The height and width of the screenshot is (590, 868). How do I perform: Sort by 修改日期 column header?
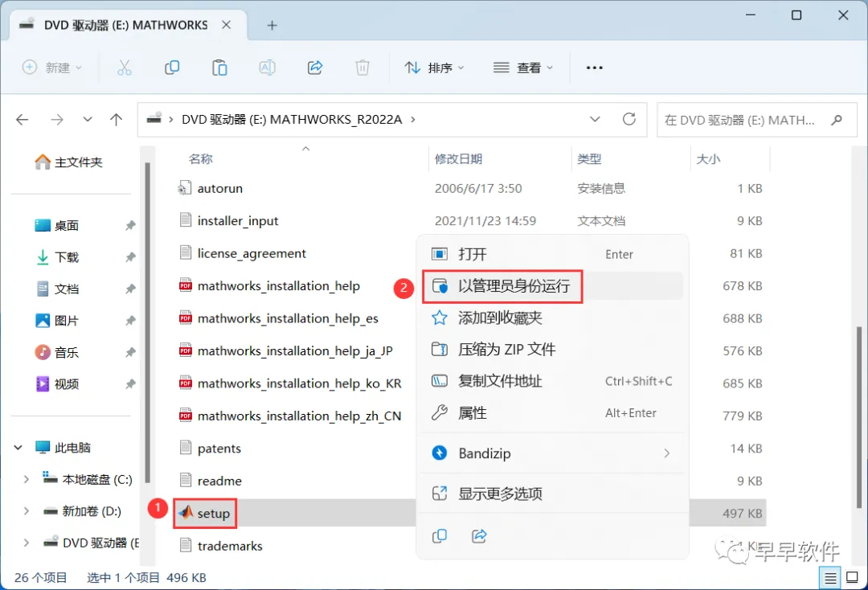click(x=458, y=159)
